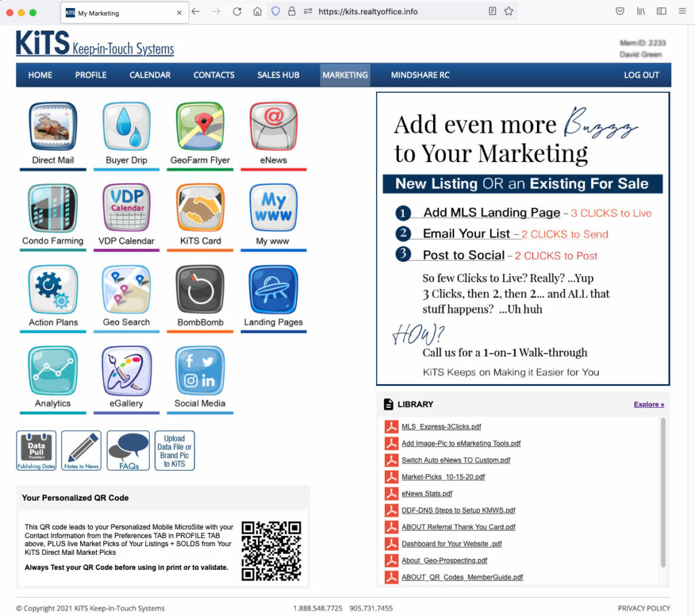Open the GeoFarm Flyer map icon
This screenshot has height=616, width=695.
[200, 126]
